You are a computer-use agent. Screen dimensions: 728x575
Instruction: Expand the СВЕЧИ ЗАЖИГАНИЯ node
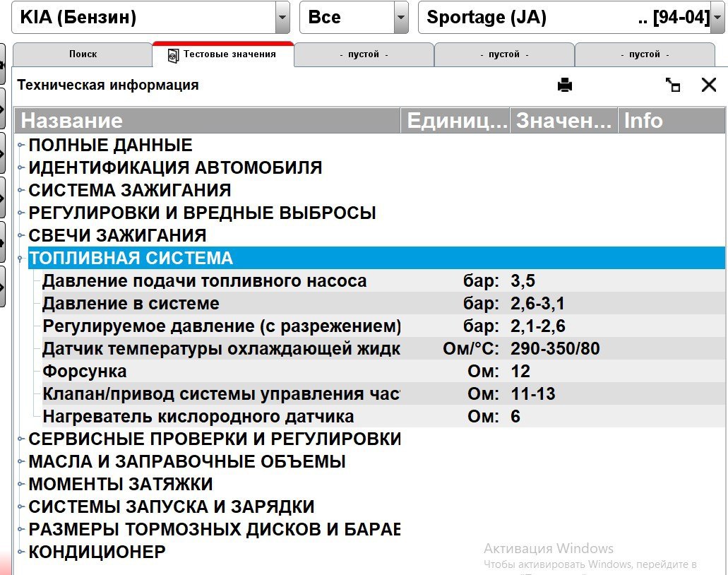coord(20,235)
